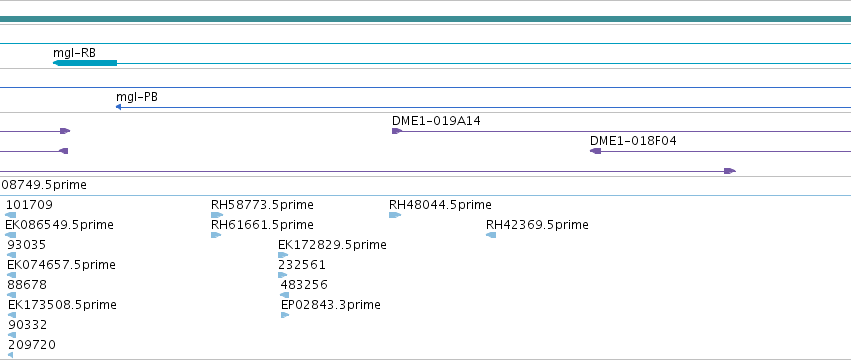The image size is (851, 360).
Task: Click the RH42369.5prime feature arrow
Action: [491, 235]
